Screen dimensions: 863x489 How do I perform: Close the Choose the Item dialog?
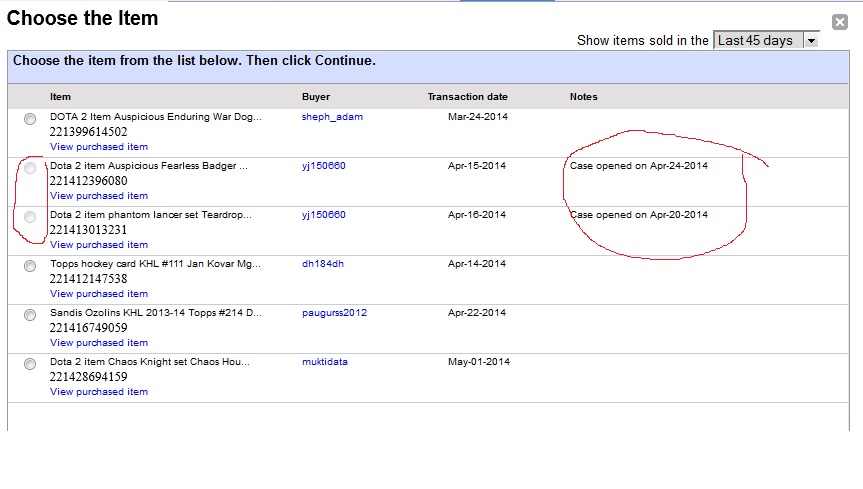point(839,22)
